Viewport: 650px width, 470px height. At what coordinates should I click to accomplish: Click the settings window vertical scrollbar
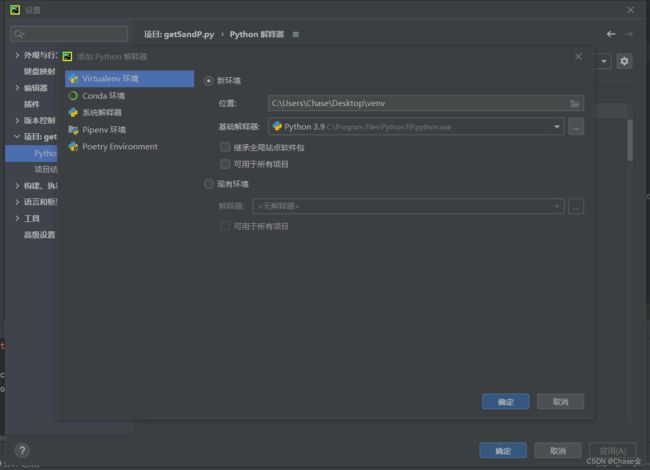click(x=630, y=140)
